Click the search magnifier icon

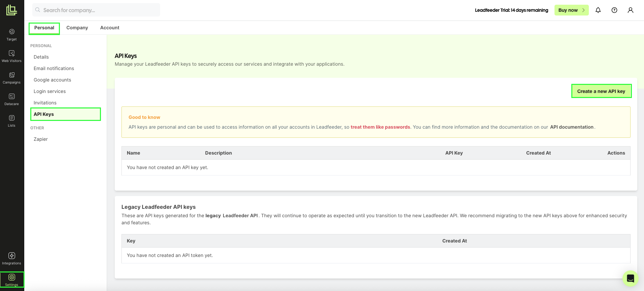38,10
